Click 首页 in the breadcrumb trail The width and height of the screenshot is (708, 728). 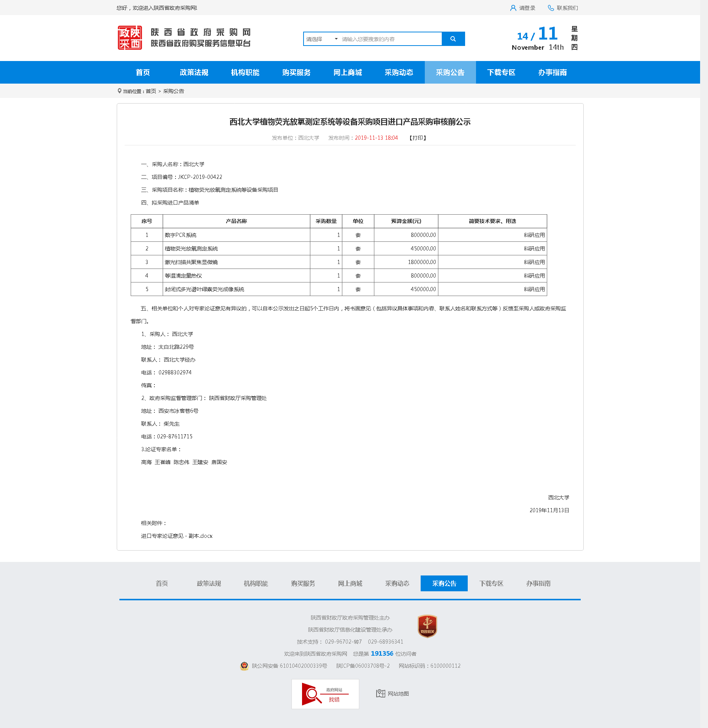(151, 91)
